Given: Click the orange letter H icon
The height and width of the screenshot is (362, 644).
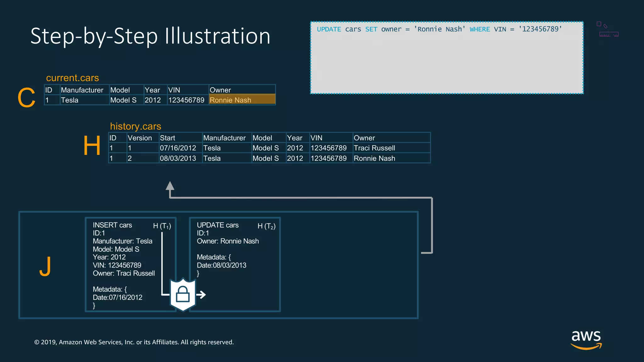Looking at the screenshot, I should click(92, 145).
